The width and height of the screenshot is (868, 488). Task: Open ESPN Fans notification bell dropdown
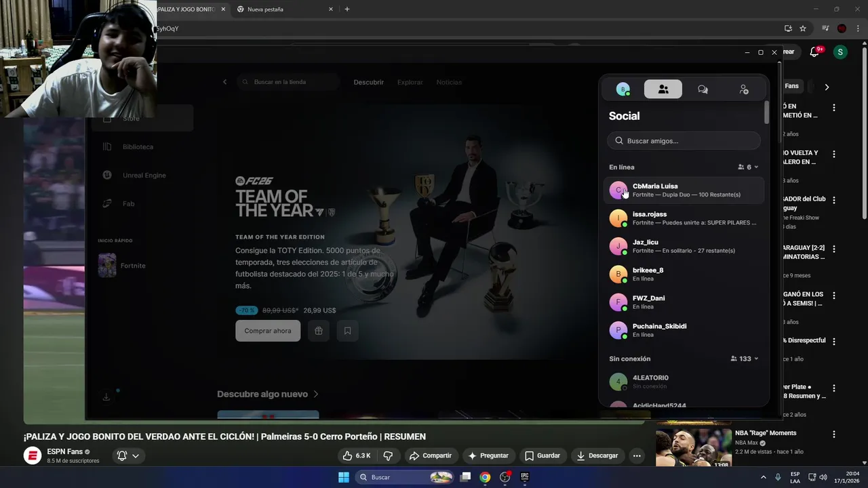click(128, 455)
